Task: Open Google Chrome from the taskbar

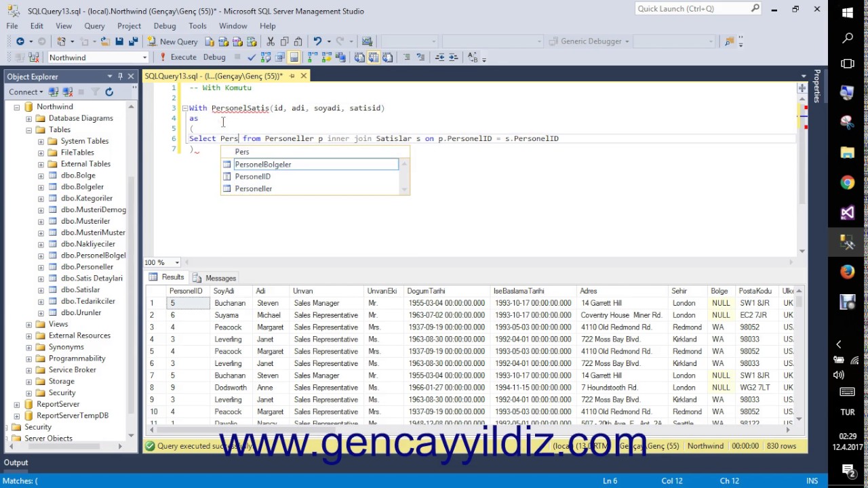Action: click(x=848, y=182)
